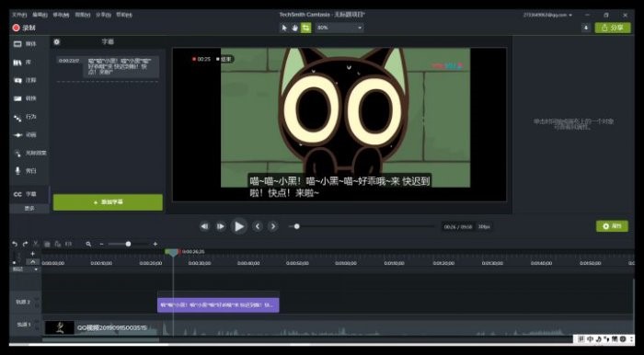Toggle the green crop mode button
644x355 pixels.
coord(306,28)
